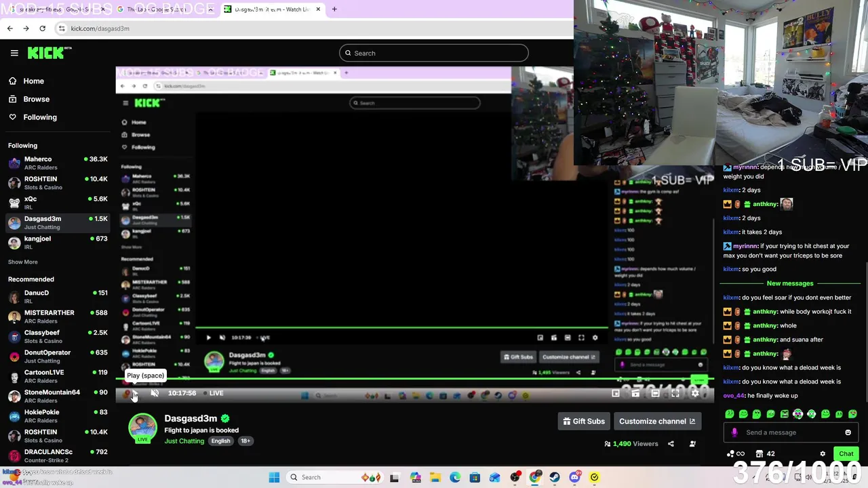This screenshot has height=488, width=868.
Task: Click the green video progress bar
Action: [414, 380]
